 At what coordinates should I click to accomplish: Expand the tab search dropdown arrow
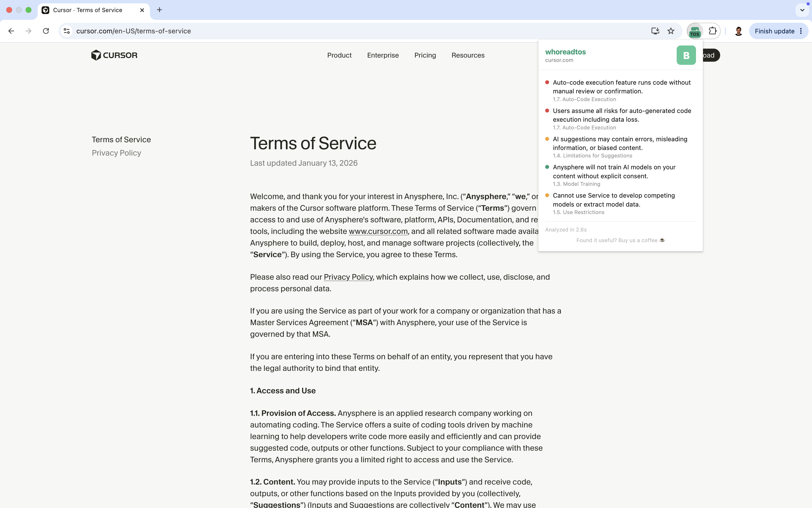(802, 10)
